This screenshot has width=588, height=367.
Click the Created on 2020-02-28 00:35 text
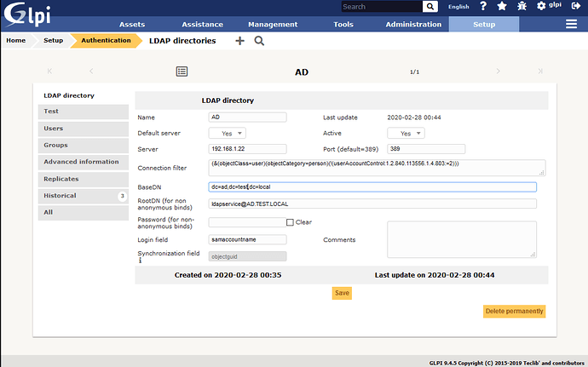click(x=228, y=275)
